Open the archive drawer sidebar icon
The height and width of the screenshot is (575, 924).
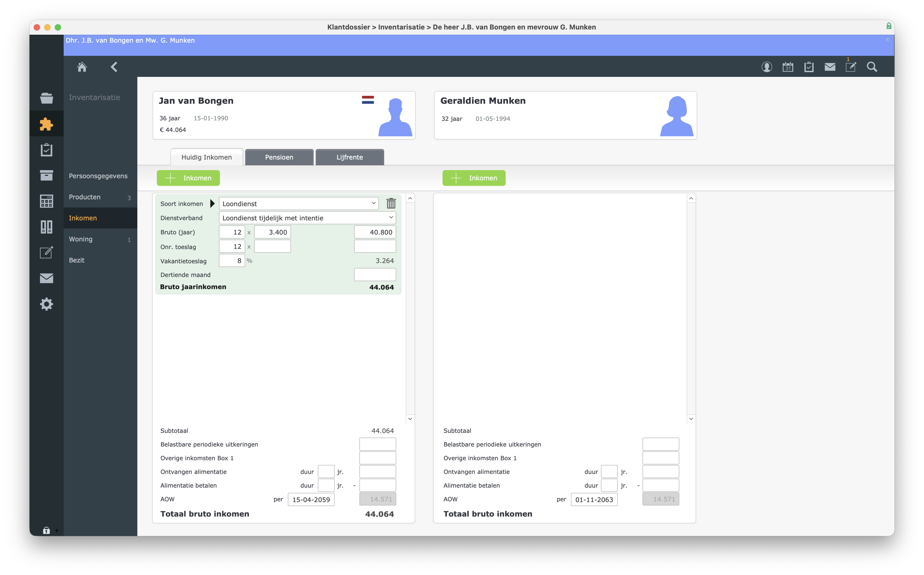46,175
